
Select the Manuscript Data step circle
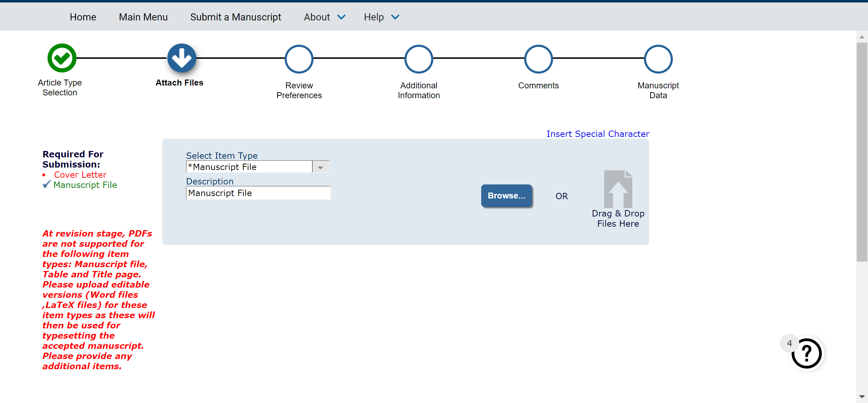coord(658,59)
